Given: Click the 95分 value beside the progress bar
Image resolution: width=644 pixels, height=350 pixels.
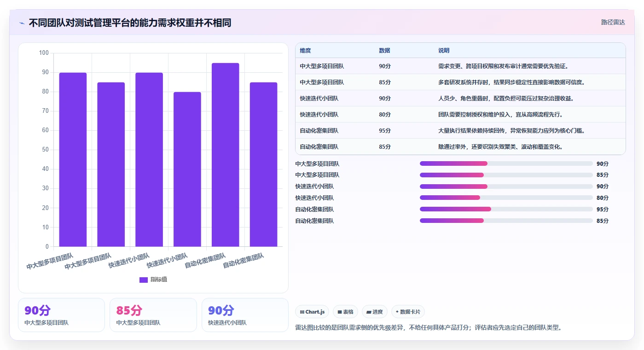Looking at the screenshot, I should [x=603, y=210].
